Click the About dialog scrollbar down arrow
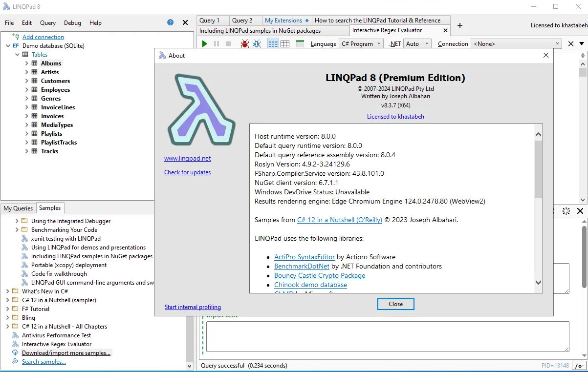The image size is (588, 372). tap(538, 282)
